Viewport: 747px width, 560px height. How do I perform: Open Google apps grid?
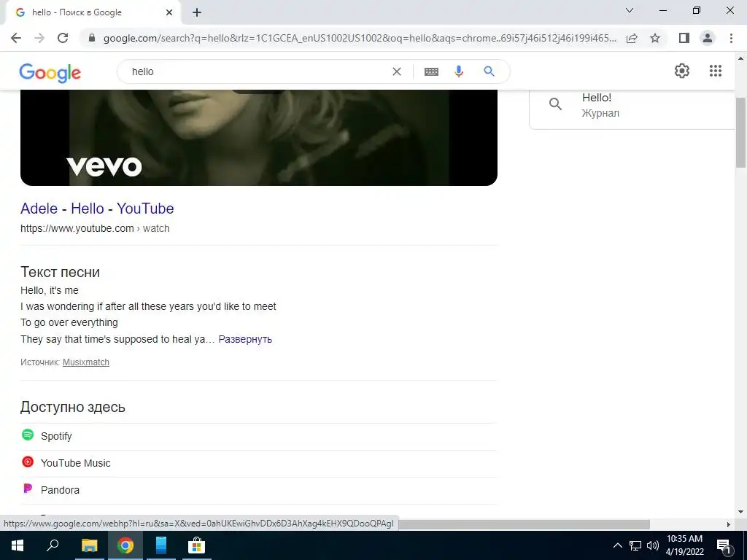[x=716, y=71]
